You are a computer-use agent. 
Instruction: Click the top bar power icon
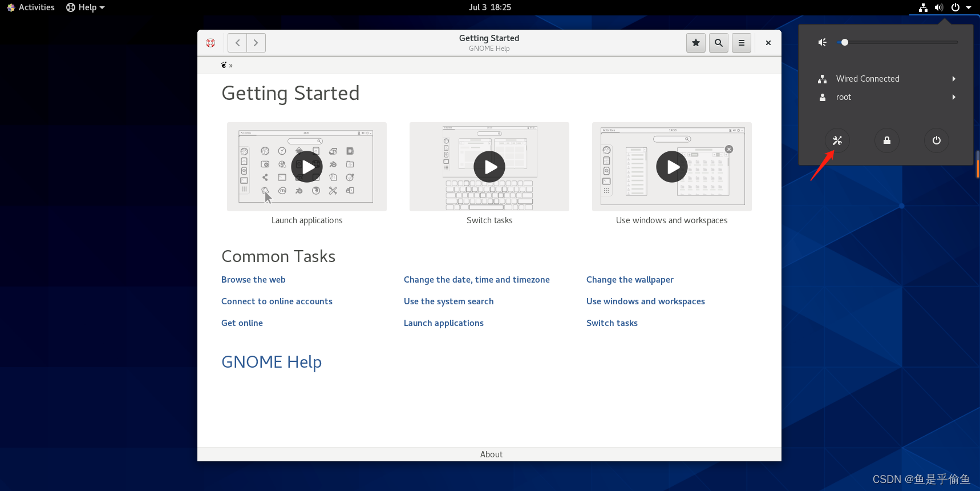[x=955, y=7]
